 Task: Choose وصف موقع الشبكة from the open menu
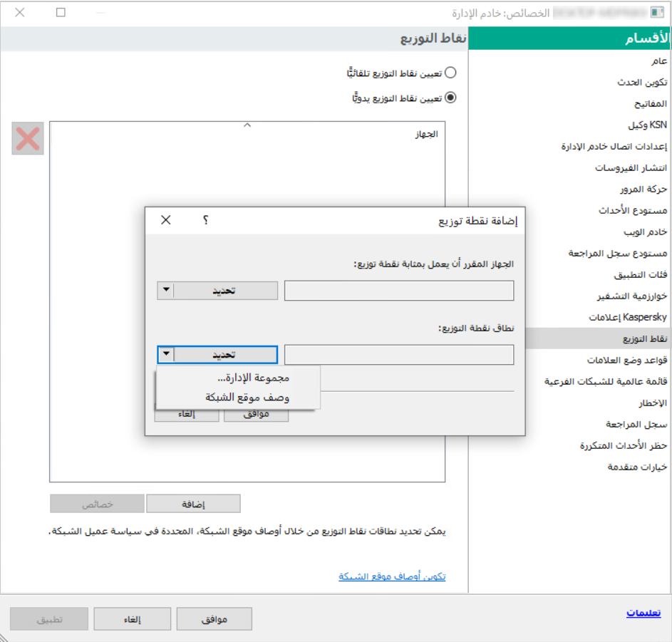tap(247, 395)
